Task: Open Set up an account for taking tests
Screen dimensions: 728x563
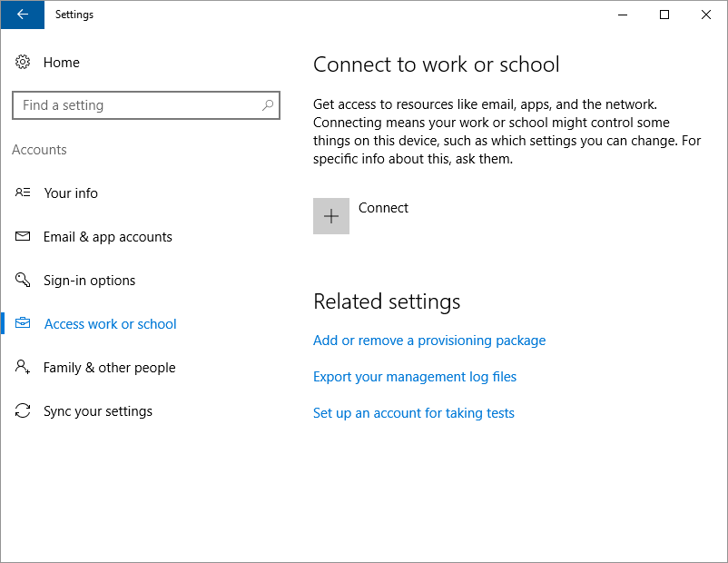Action: pyautogui.click(x=414, y=413)
